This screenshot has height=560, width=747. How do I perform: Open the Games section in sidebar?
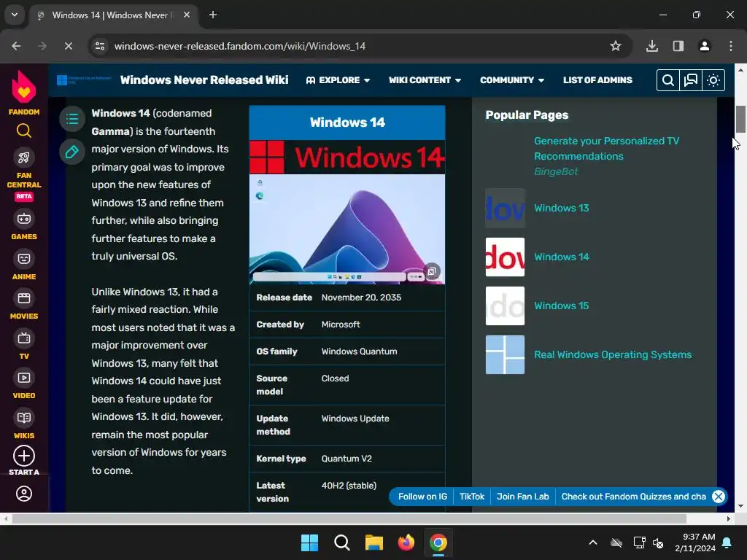coord(24,225)
